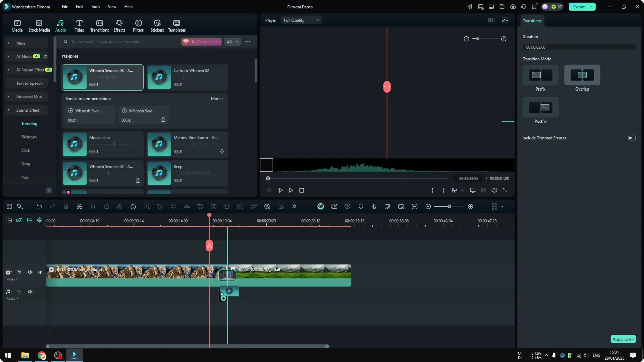Zoom out the timeline with minus icon
644x362 pixels.
(428, 207)
